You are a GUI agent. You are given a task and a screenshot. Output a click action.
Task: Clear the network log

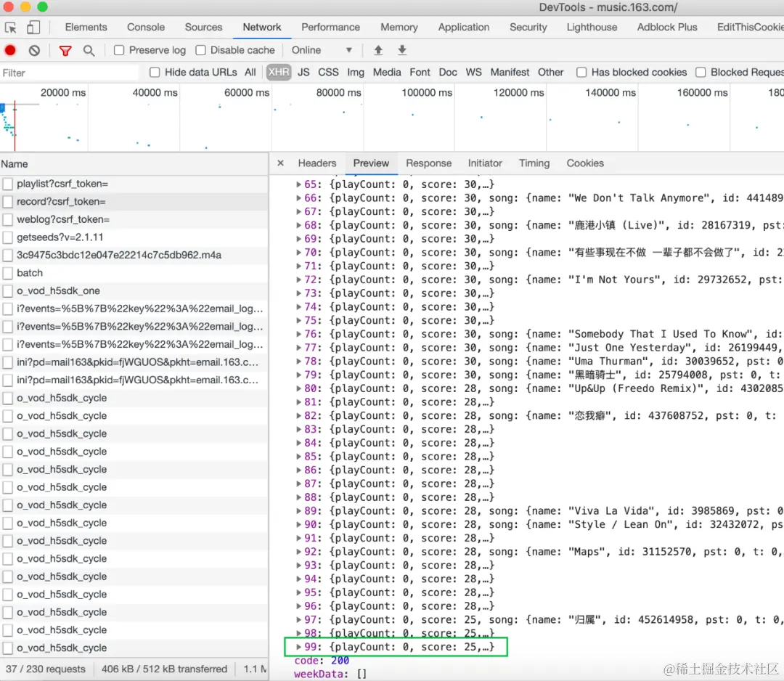34,50
